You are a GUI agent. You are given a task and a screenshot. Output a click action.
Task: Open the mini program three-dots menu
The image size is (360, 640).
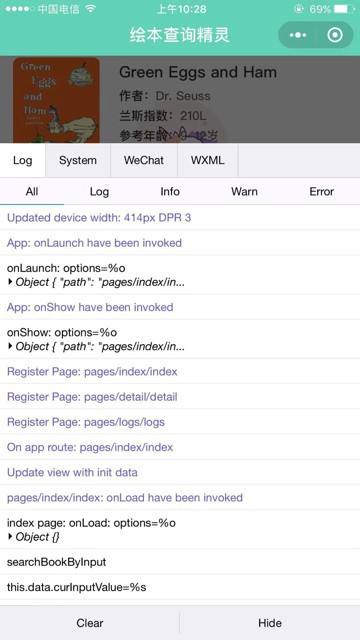click(298, 35)
